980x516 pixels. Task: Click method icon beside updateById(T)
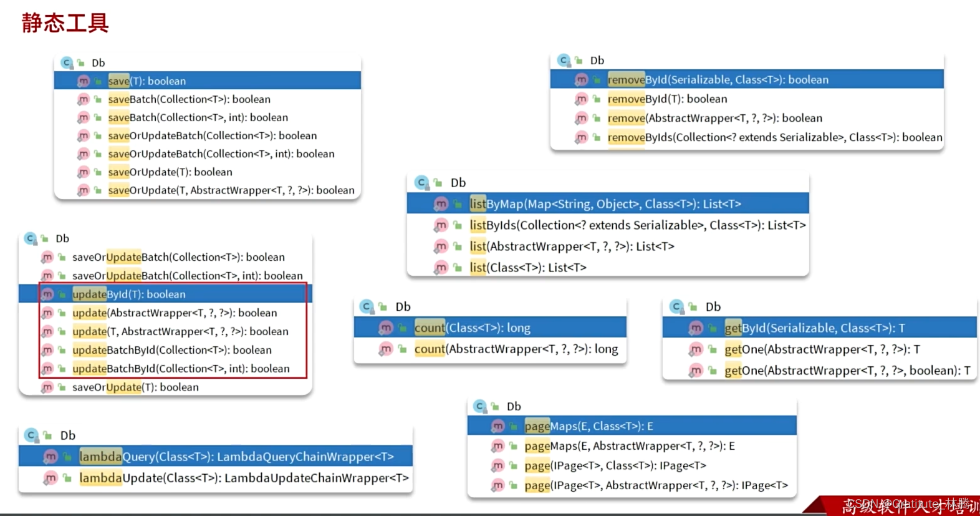(47, 295)
